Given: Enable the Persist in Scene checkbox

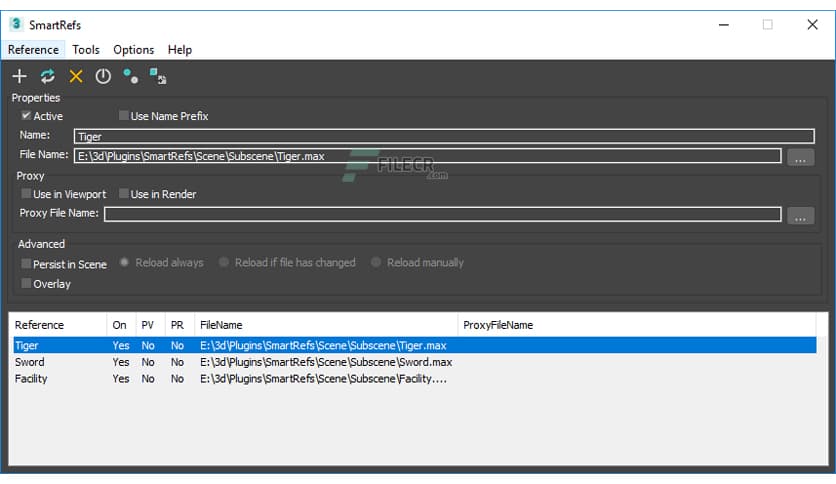Looking at the screenshot, I should point(26,263).
